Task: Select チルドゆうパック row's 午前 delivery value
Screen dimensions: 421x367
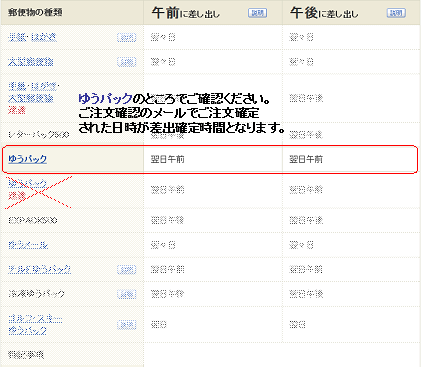Action: 168,269
